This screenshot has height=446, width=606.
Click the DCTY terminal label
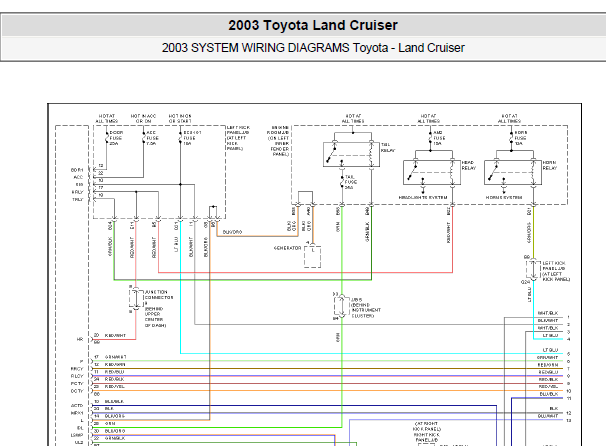click(77, 391)
